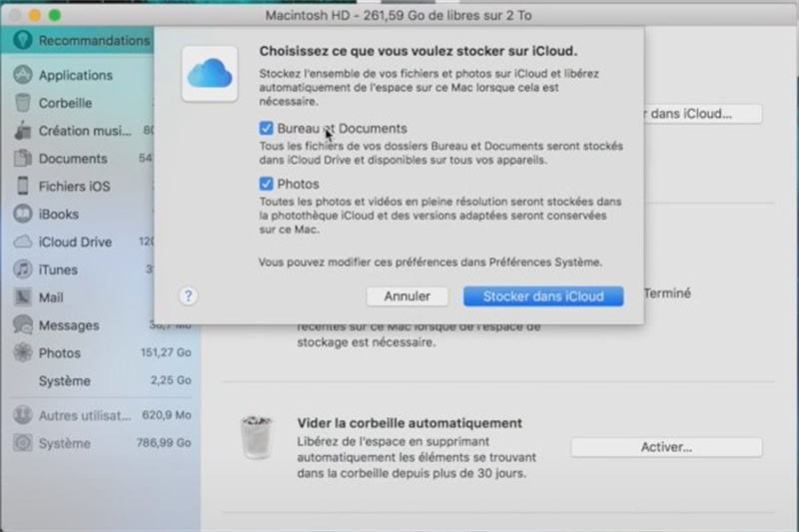
Task: Uncheck the Photos checkbox in dialog
Action: coord(266,184)
